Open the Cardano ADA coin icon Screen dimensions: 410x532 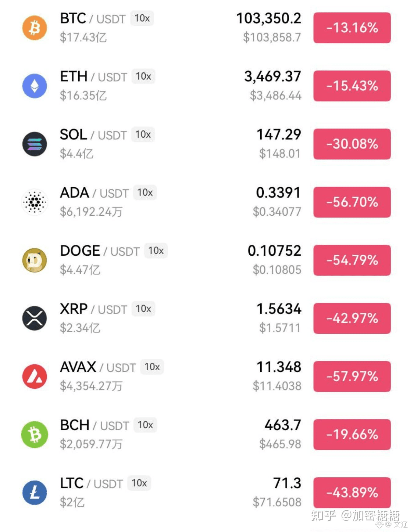point(34,202)
